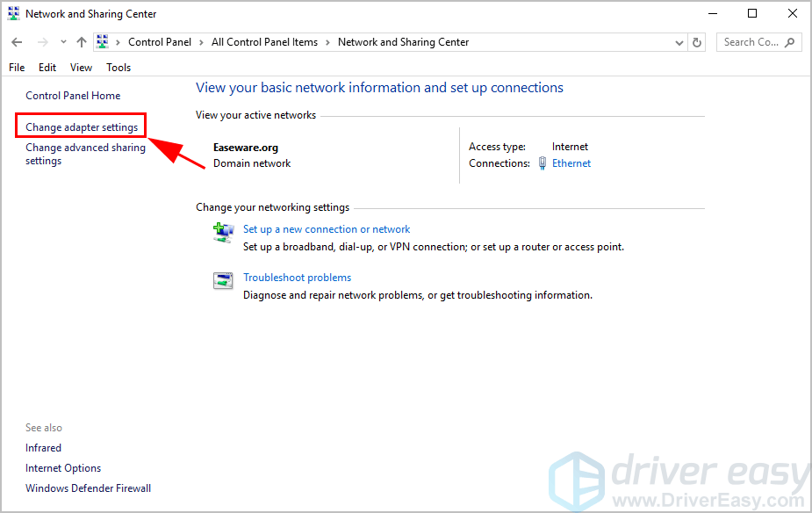This screenshot has width=812, height=513.
Task: Open the Edit menu
Action: [47, 68]
